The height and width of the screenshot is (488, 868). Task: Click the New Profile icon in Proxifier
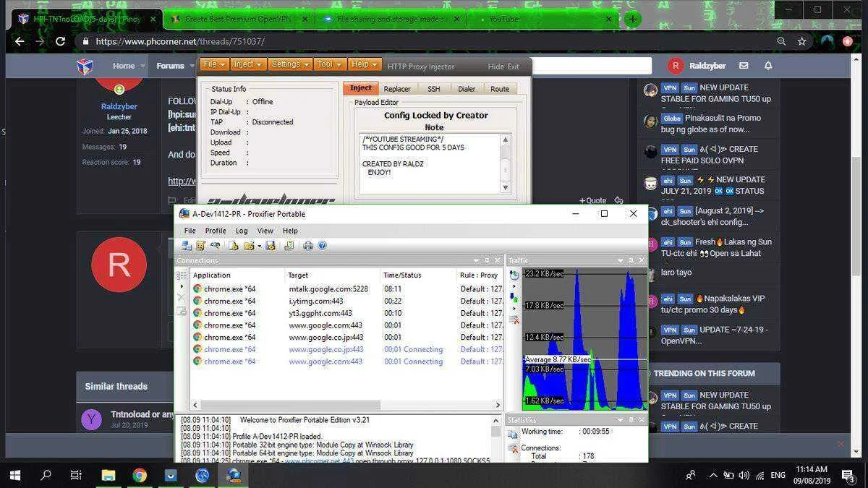tap(234, 246)
